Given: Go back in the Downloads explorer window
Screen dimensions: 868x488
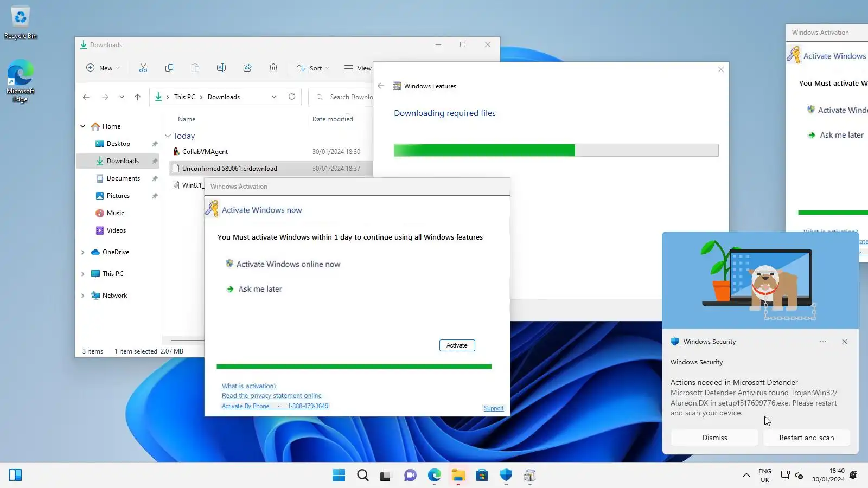Looking at the screenshot, I should 86,97.
